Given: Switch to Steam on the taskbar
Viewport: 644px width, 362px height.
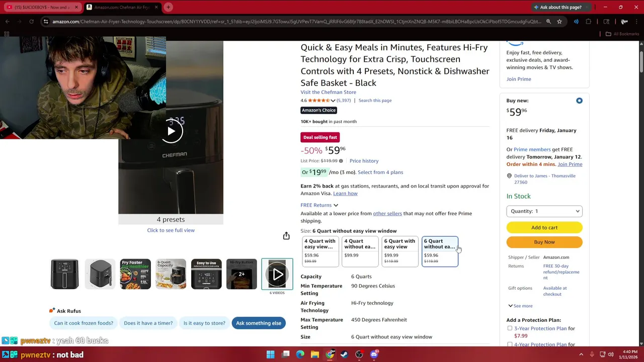Looking at the screenshot, I should [344, 354].
